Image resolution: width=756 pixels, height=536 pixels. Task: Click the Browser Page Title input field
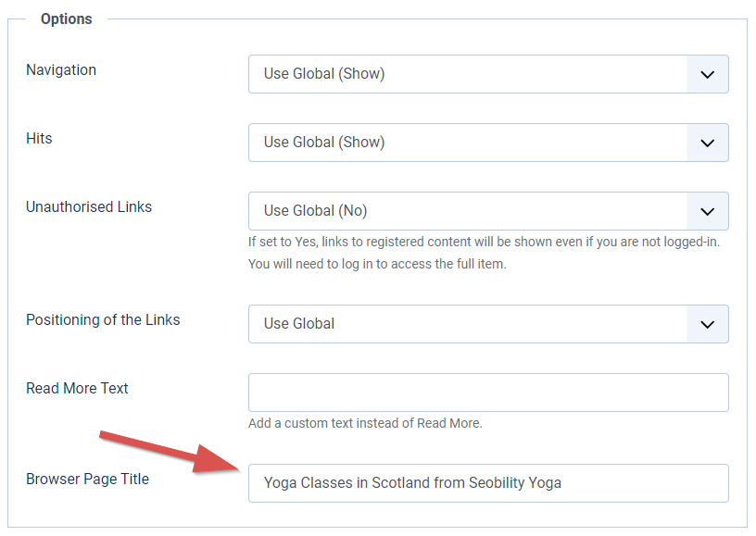pyautogui.click(x=488, y=482)
